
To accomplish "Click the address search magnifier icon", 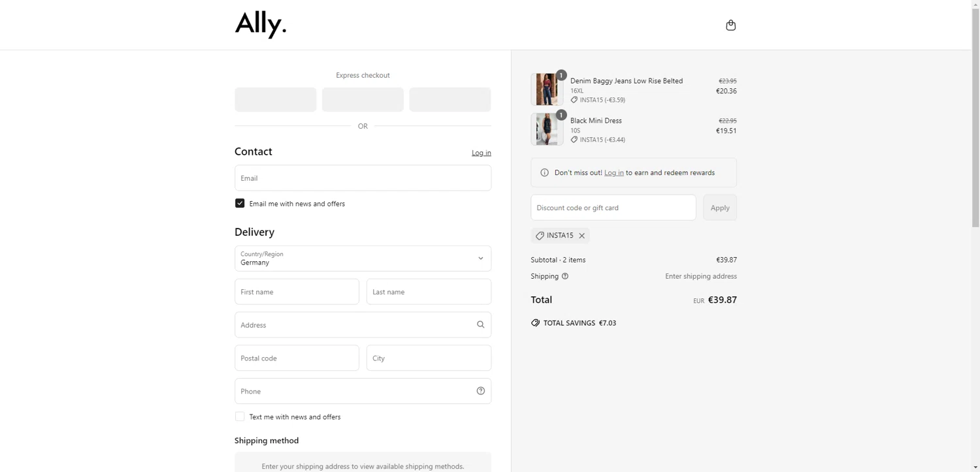I will (x=480, y=324).
